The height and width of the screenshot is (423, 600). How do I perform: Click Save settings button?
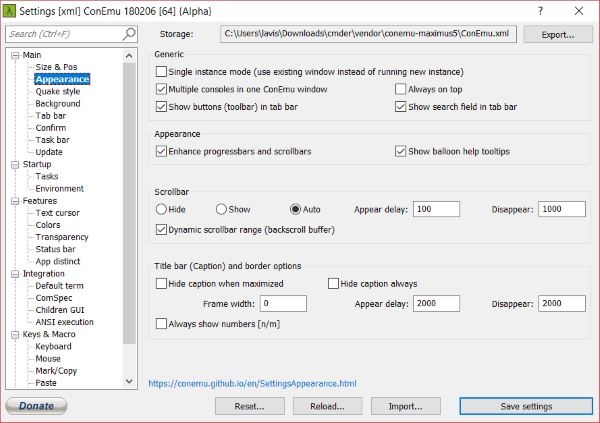[526, 406]
